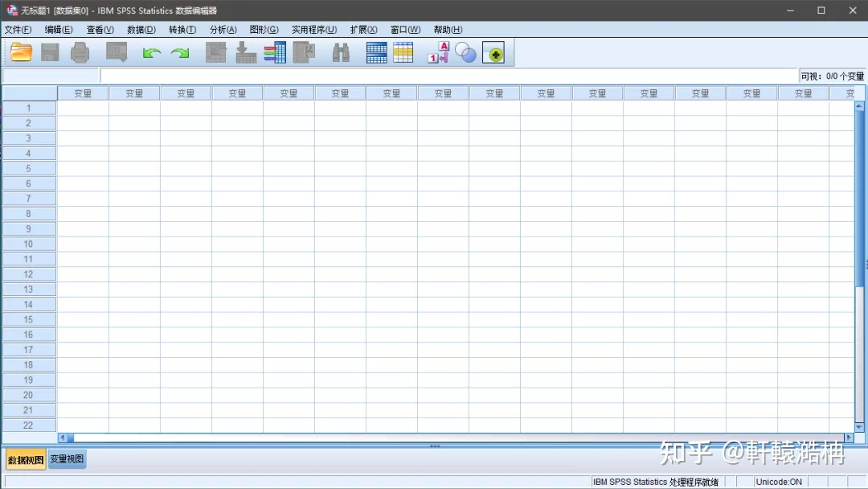
Task: Click the Recall Recently Used Dialogs icon
Action: pos(117,51)
